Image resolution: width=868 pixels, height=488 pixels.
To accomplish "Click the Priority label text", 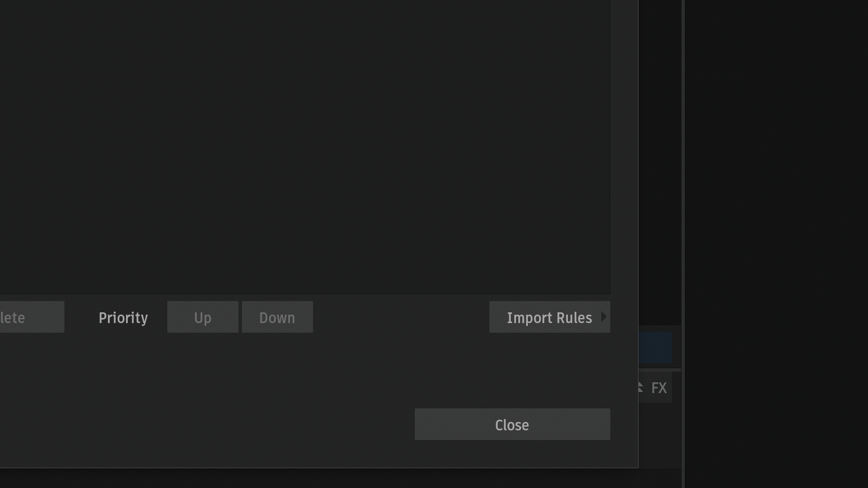I will (x=123, y=317).
